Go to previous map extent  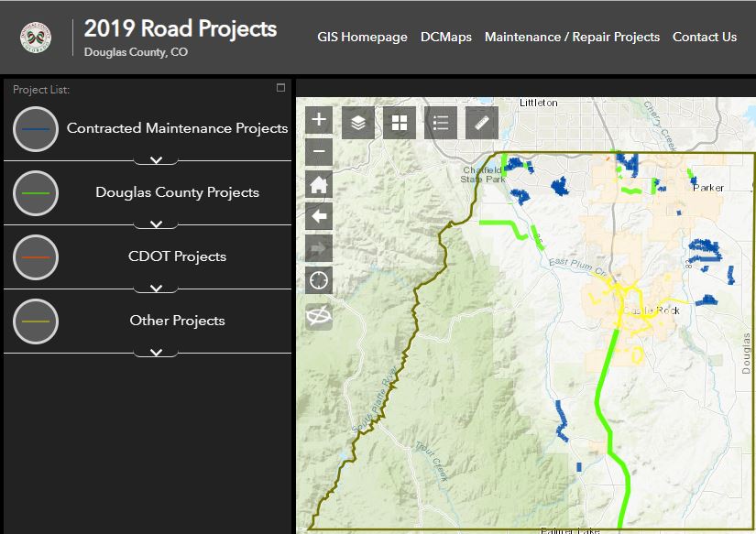point(319,216)
